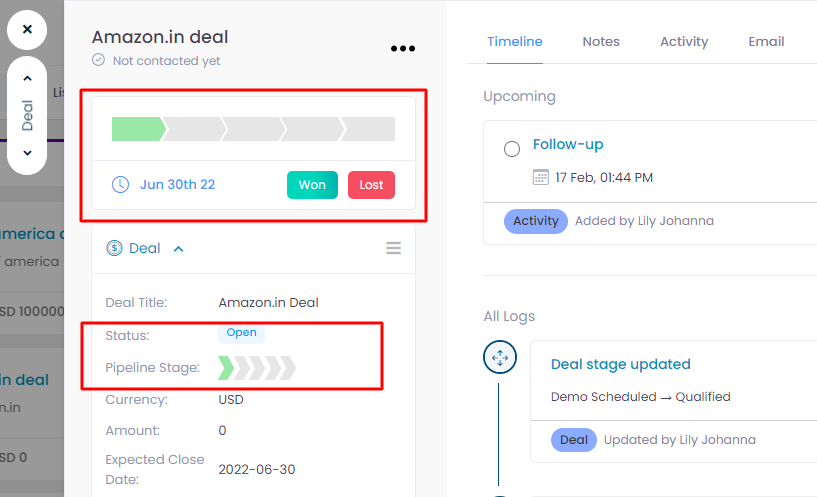Go to next deal with down chevron
This screenshot has height=497, width=817.
(x=27, y=153)
